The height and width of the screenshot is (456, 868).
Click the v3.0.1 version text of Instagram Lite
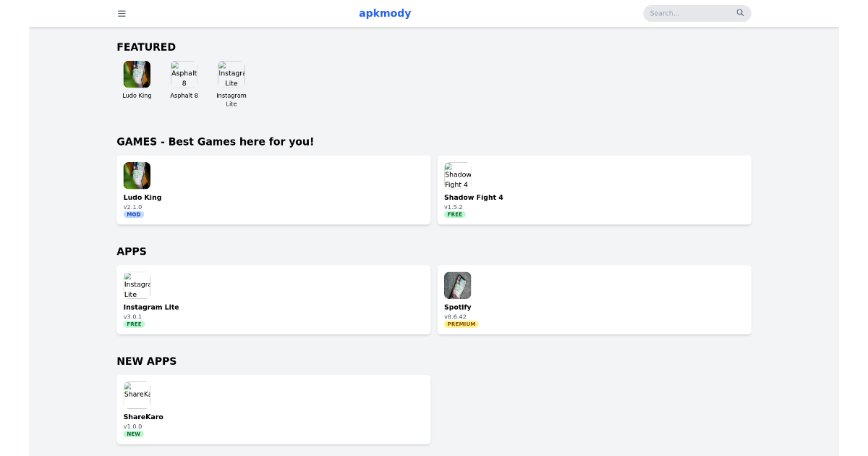(132, 316)
